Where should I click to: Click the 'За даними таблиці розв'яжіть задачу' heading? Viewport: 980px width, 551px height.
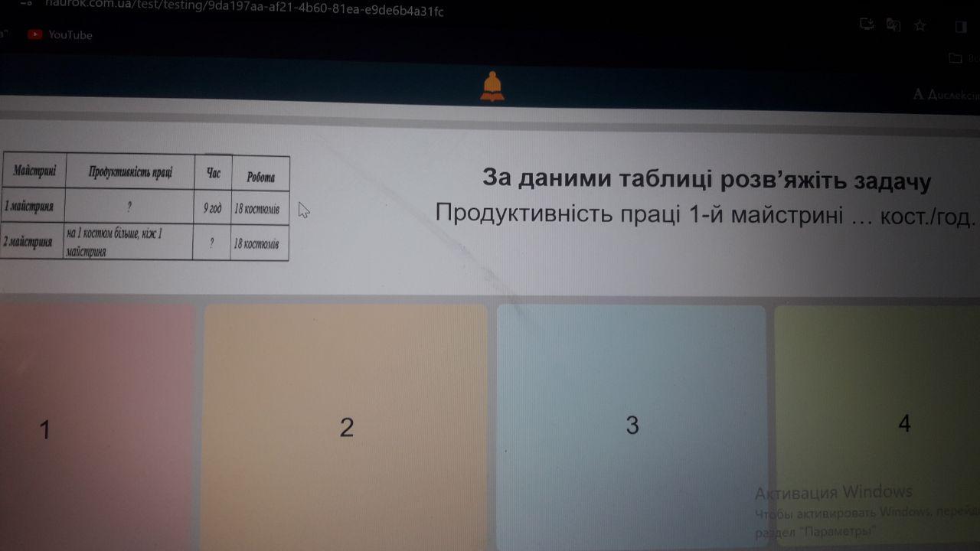[706, 181]
